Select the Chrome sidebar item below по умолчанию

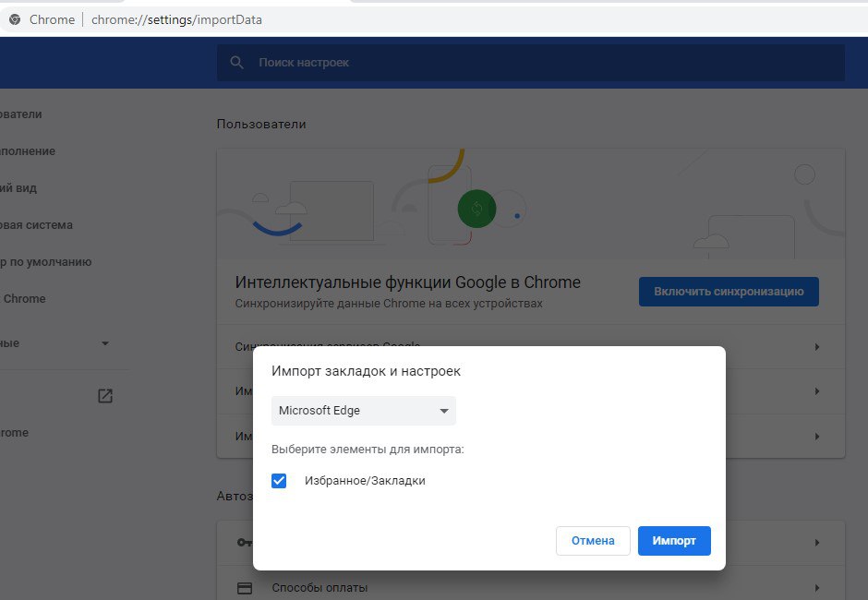pyautogui.click(x=23, y=299)
